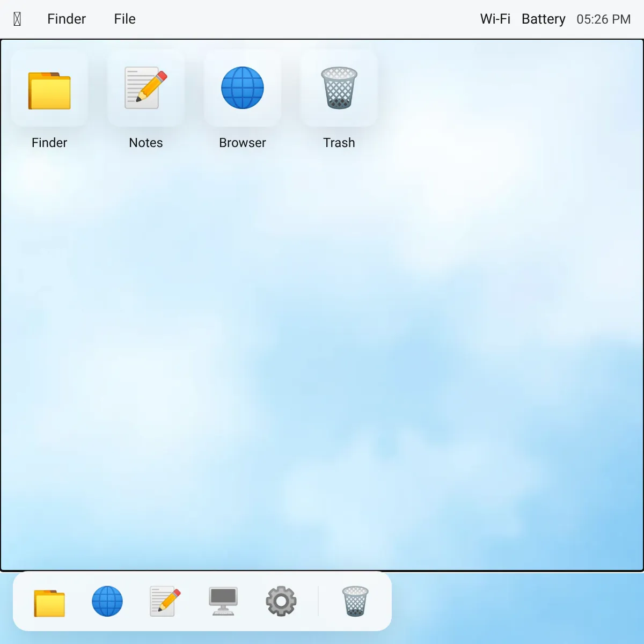Click the "Browser" text label on the desktop
Screen dimensions: 644x644
pos(243,143)
